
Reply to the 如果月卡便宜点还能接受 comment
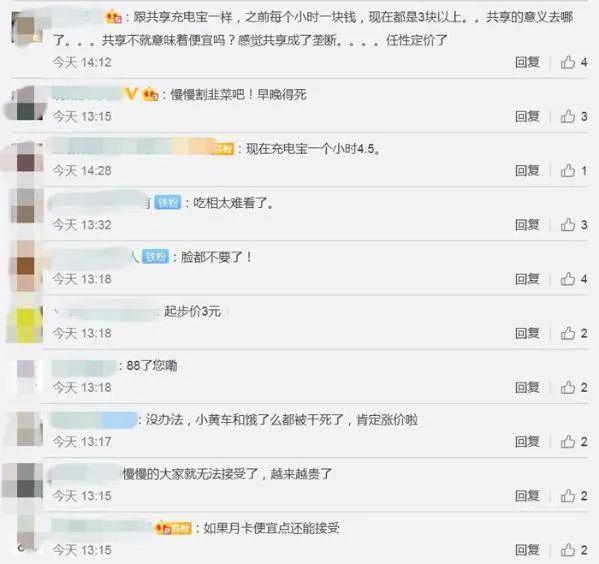pos(527,550)
